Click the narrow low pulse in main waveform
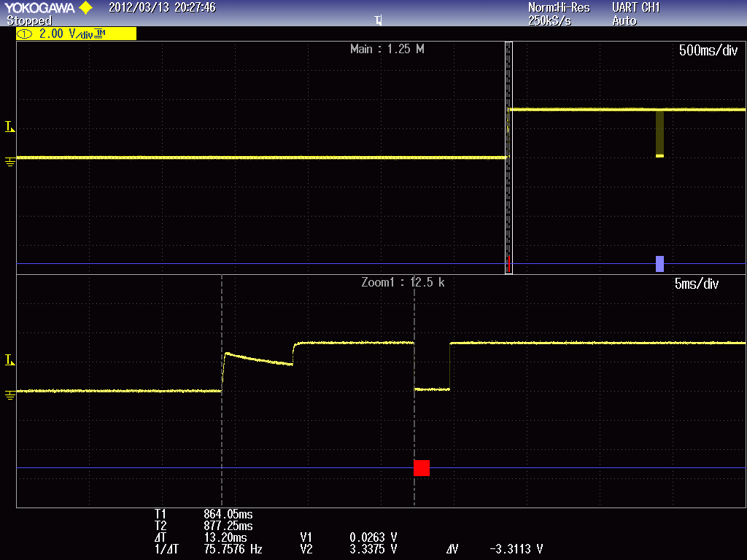Screen dimensions: 747x560 click(659, 133)
